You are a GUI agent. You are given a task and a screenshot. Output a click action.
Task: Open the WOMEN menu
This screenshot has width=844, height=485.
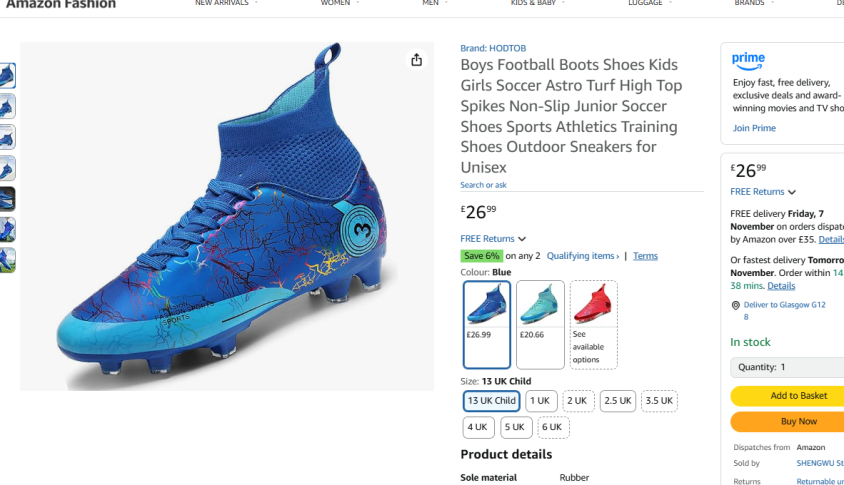[x=337, y=3]
